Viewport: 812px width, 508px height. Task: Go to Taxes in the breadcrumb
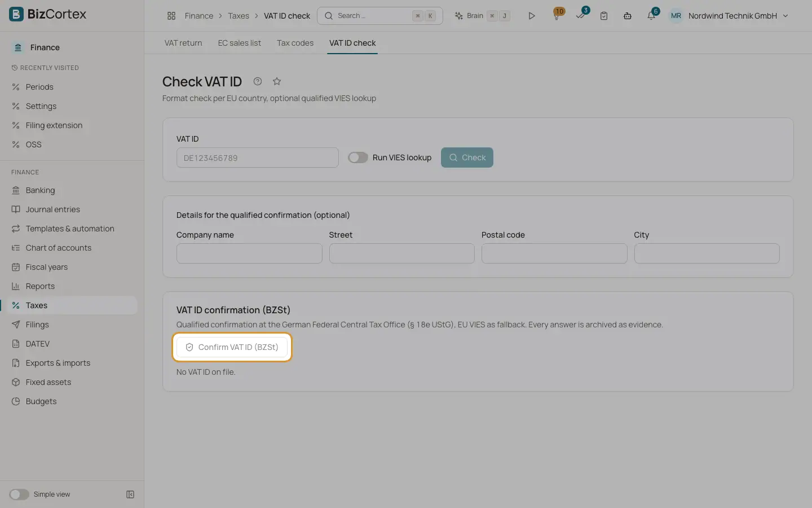[239, 16]
